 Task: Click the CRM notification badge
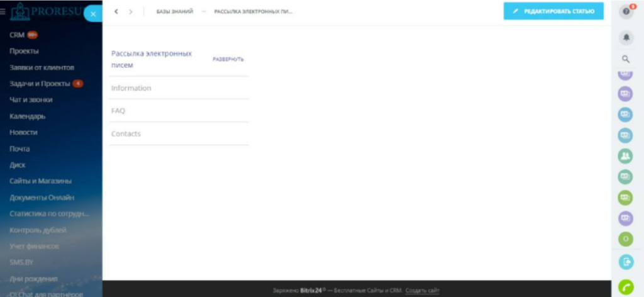[32, 35]
